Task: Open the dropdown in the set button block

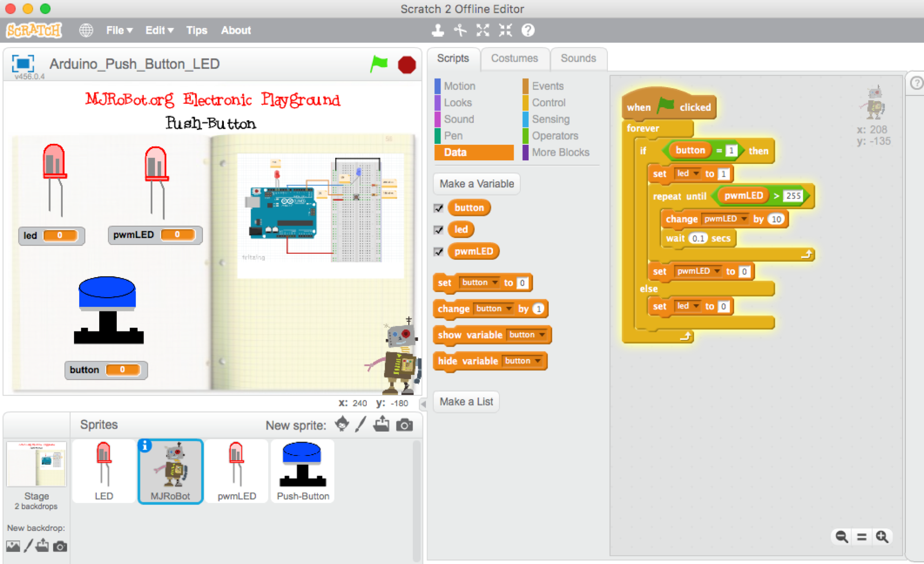Action: [x=494, y=282]
